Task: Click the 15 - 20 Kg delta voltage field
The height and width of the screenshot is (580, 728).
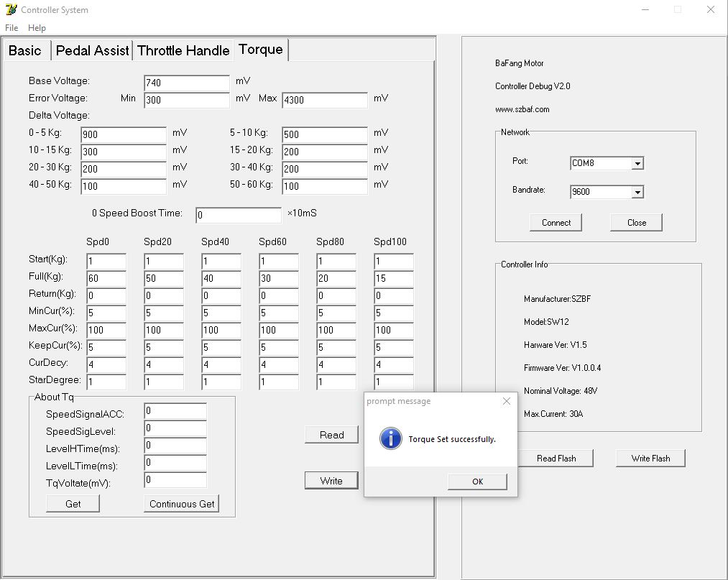Action: tap(325, 152)
